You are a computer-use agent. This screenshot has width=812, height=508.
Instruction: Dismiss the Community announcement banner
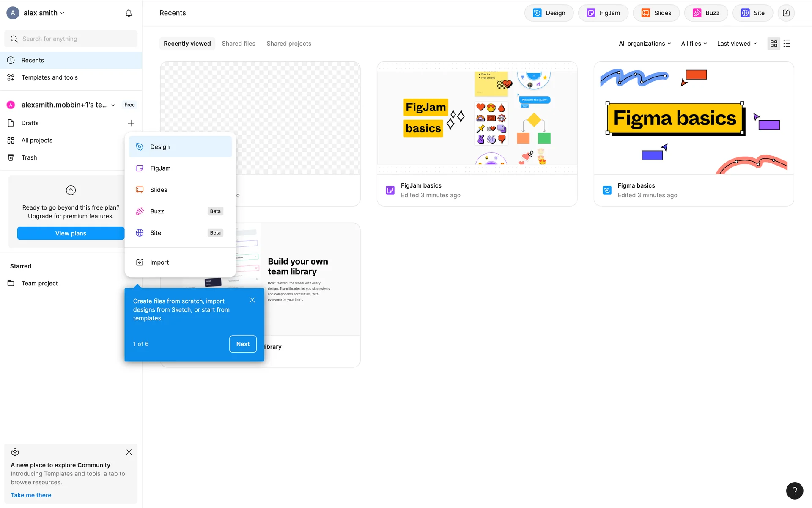click(x=129, y=452)
